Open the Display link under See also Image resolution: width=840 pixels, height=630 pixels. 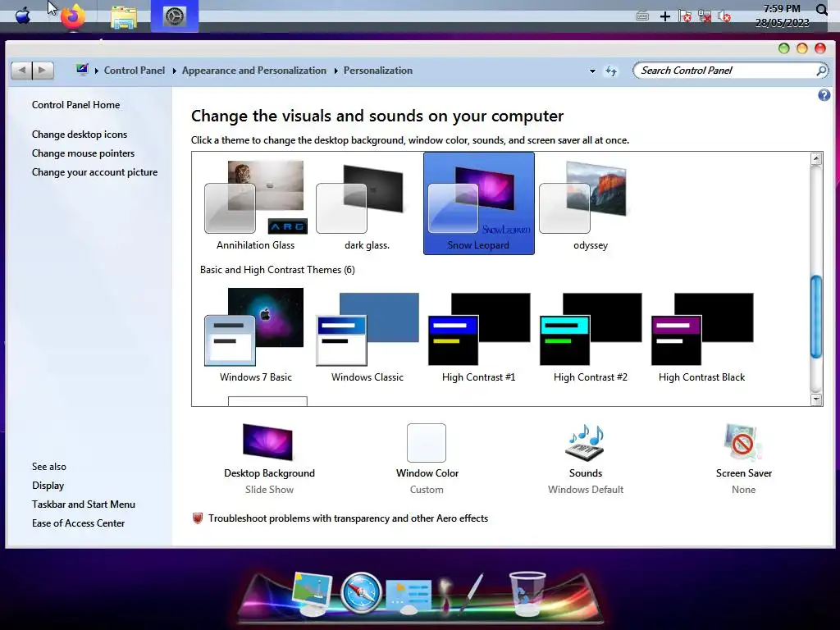48,486
